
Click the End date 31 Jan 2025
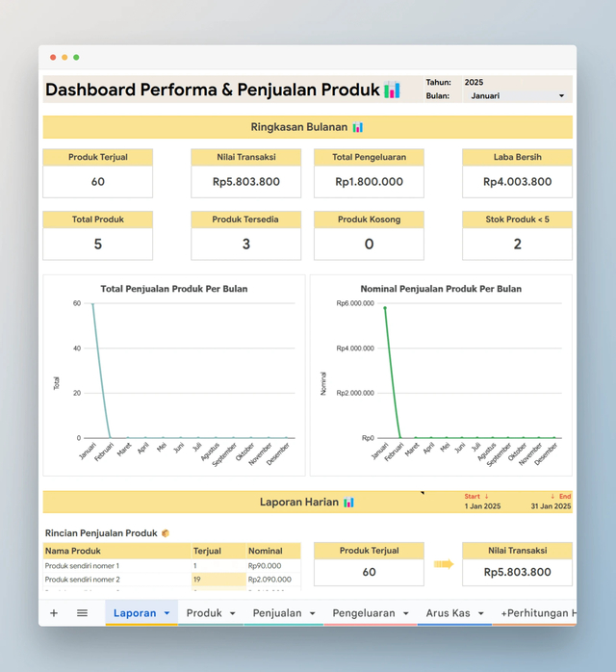click(551, 506)
